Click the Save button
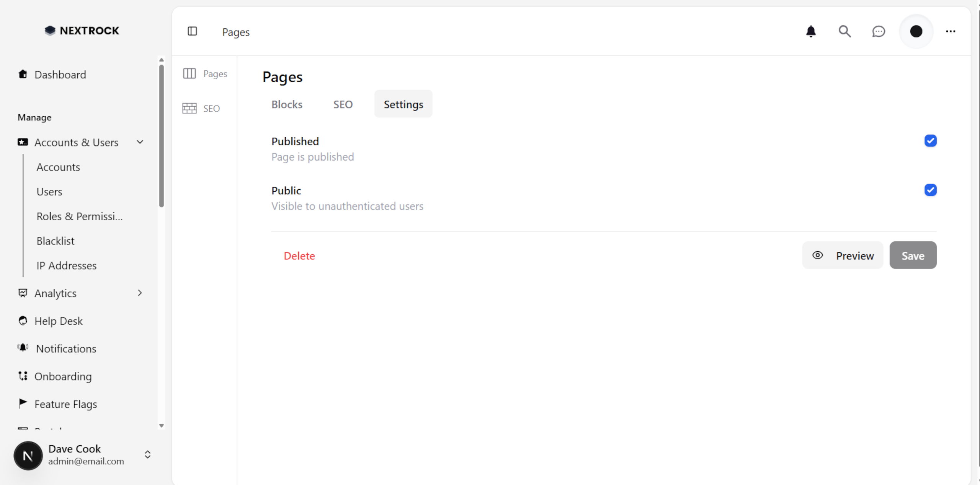Image resolution: width=980 pixels, height=485 pixels. pos(913,255)
